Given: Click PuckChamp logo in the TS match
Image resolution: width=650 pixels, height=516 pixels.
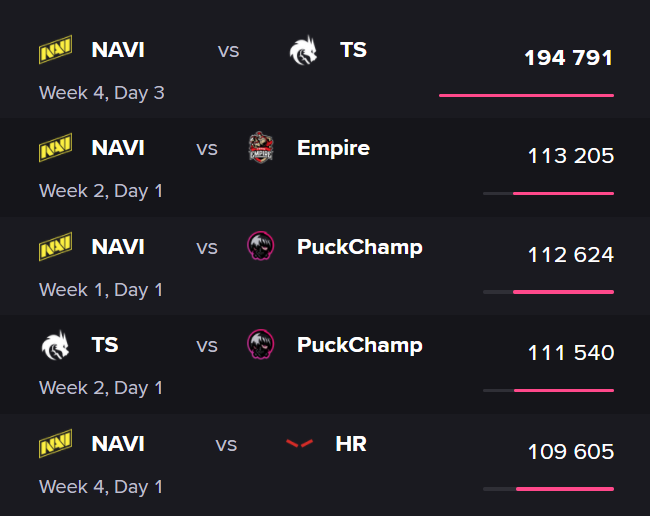Looking at the screenshot, I should (x=261, y=344).
